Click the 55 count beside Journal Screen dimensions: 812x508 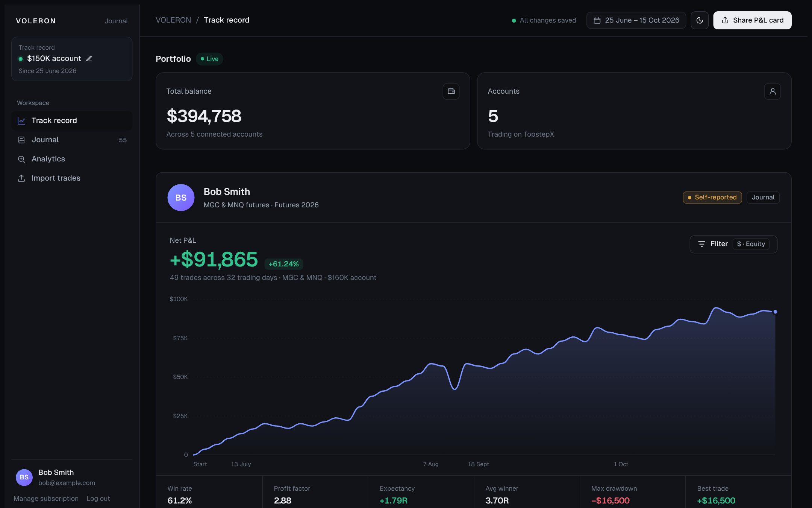pos(123,140)
